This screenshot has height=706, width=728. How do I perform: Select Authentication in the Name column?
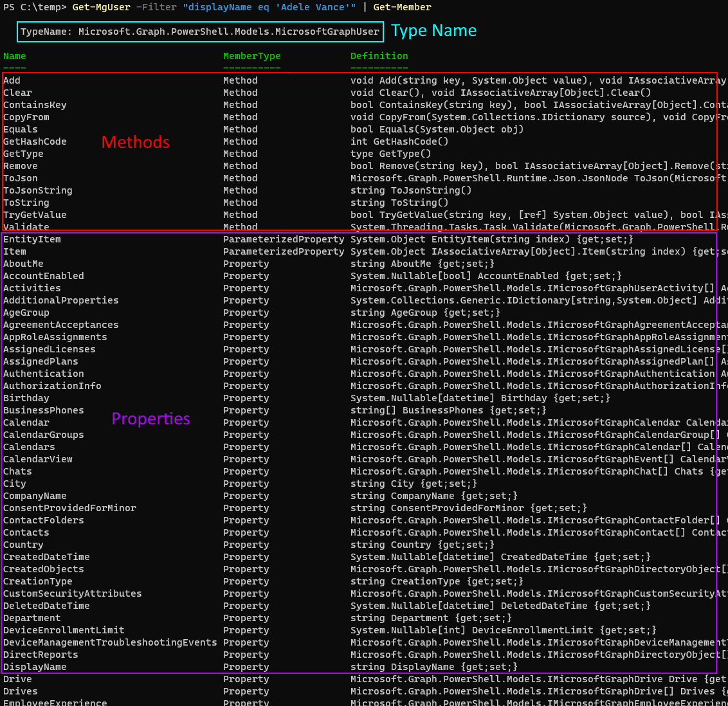pos(44,374)
